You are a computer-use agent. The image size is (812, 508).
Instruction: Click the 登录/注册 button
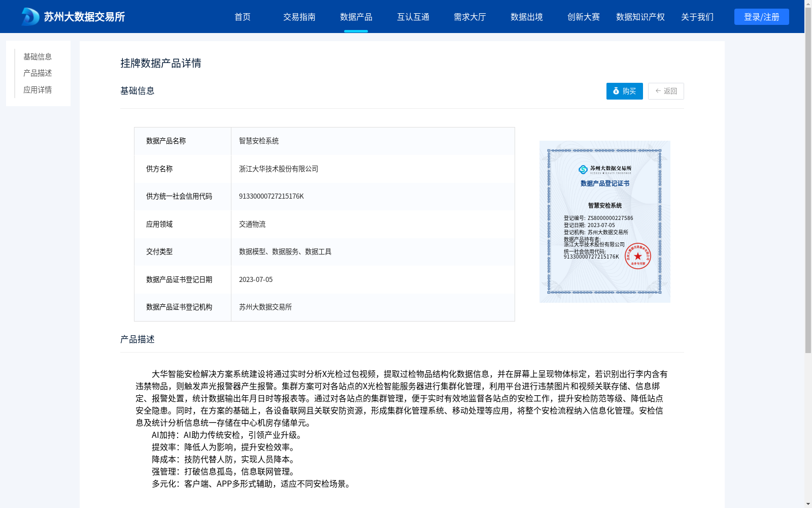click(762, 17)
